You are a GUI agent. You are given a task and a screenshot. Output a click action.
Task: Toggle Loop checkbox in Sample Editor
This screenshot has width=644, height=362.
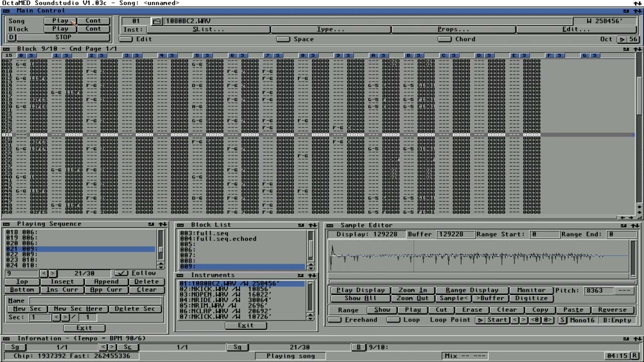click(393, 320)
